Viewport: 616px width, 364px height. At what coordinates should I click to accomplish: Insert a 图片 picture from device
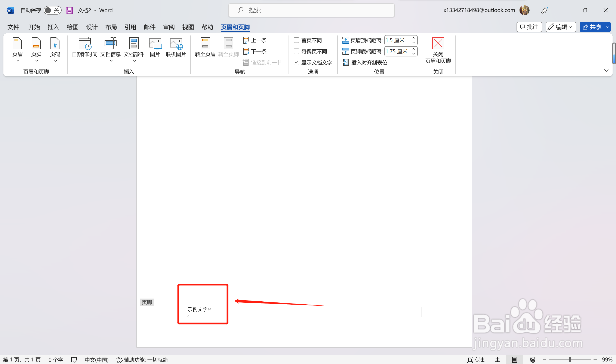(x=155, y=47)
